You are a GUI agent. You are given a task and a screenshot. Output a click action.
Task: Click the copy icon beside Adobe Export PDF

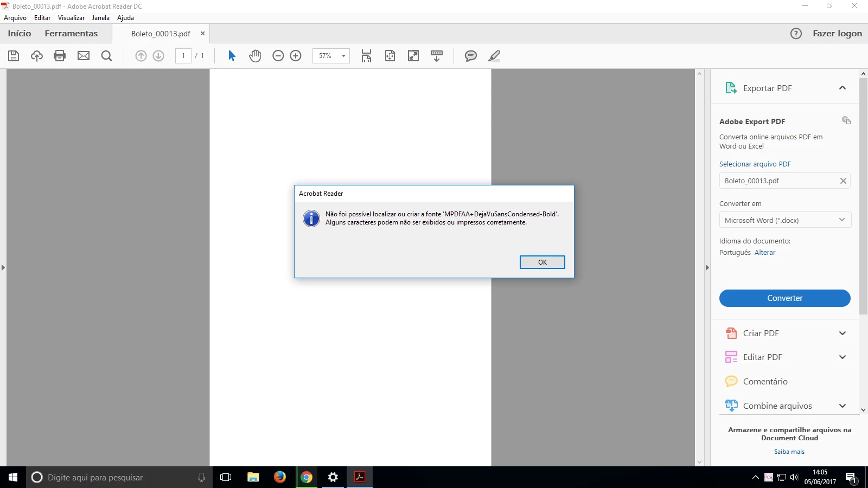(x=846, y=120)
